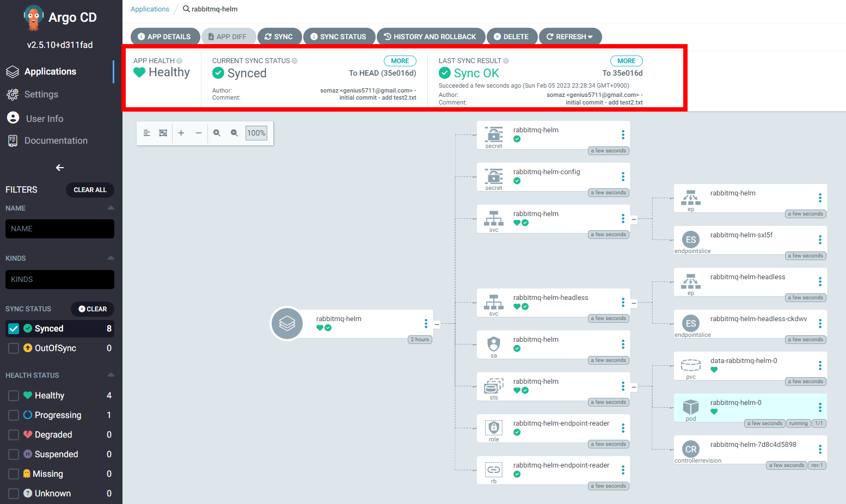Tick the Suspended health filter
The height and width of the screenshot is (504, 846).
(14, 454)
